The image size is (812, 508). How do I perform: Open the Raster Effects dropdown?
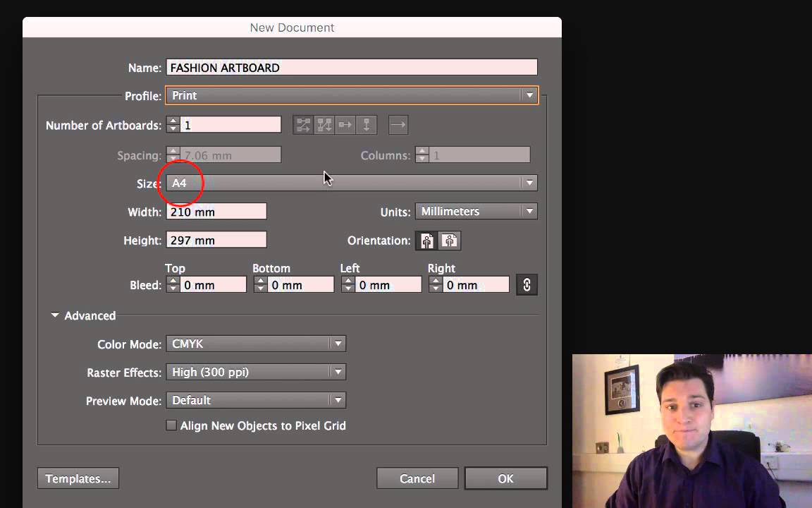coord(256,373)
